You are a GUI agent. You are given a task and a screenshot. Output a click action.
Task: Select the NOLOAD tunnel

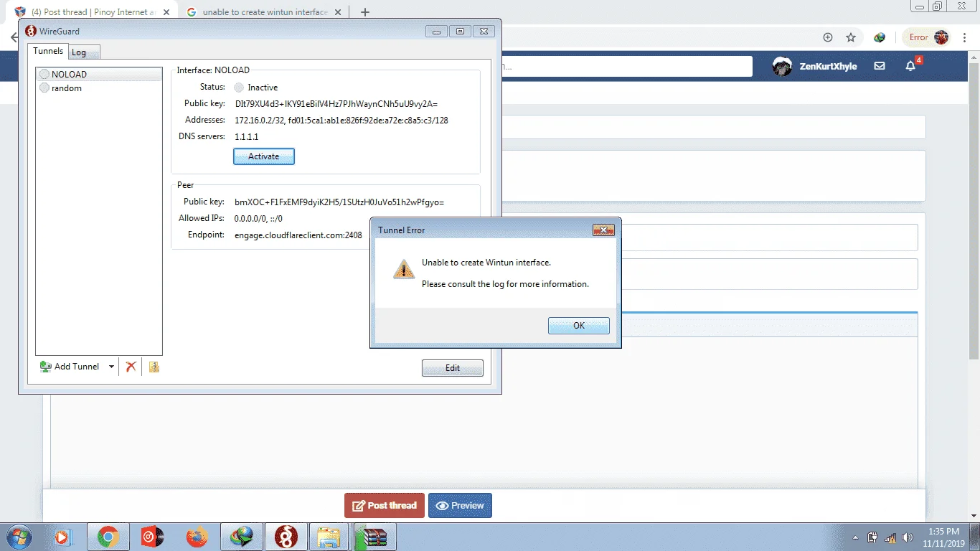[99, 75]
